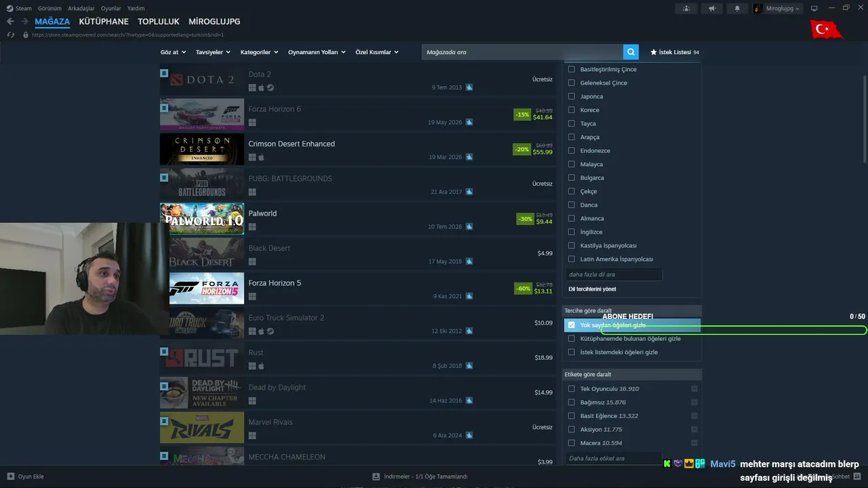Open the notifications bell

[737, 8]
